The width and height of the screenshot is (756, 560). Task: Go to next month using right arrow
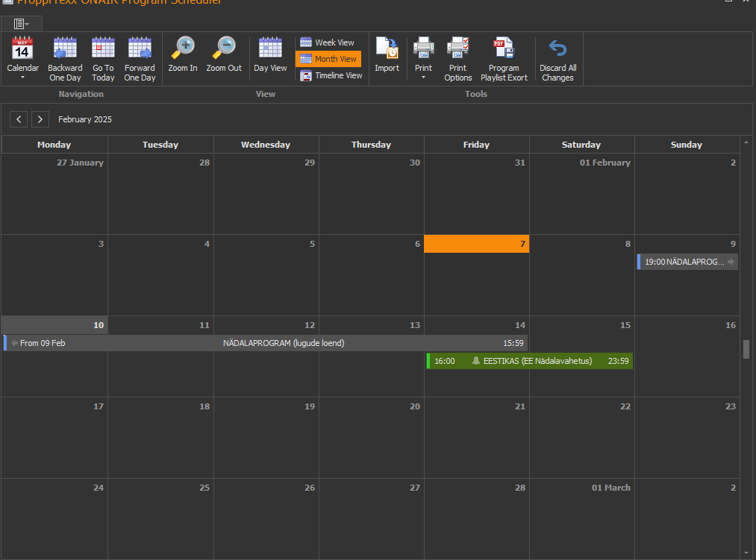pos(40,119)
